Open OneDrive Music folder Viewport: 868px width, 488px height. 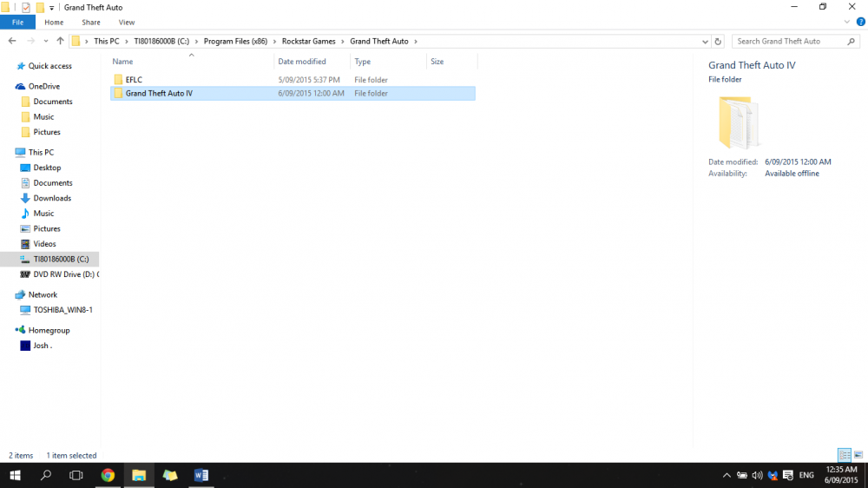tap(43, 117)
